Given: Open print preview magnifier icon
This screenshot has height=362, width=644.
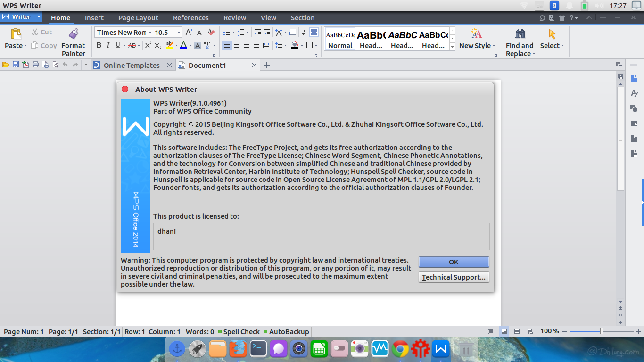Looking at the screenshot, I should click(x=55, y=65).
